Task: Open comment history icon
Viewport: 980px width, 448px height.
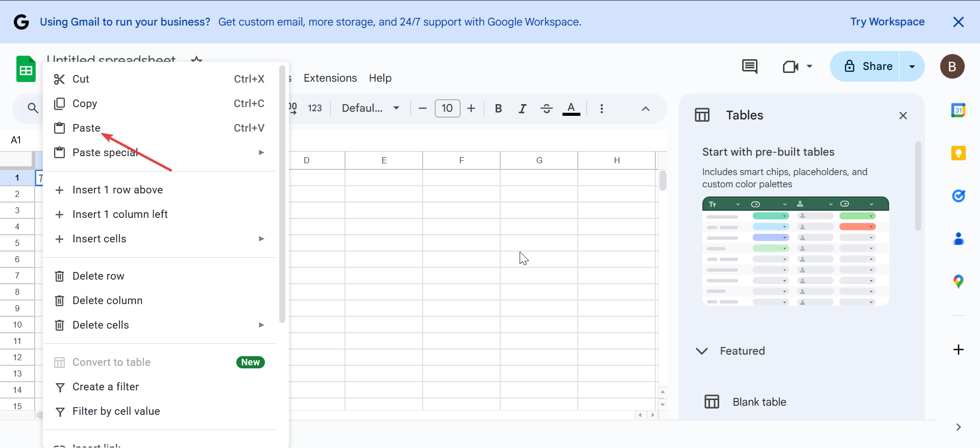Action: [x=749, y=66]
